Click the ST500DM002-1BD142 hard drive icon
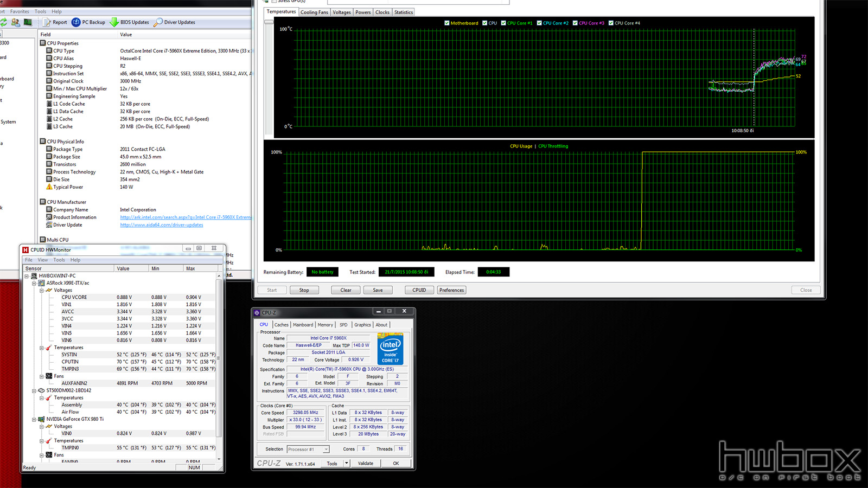This screenshot has width=868, height=488. click(x=42, y=390)
